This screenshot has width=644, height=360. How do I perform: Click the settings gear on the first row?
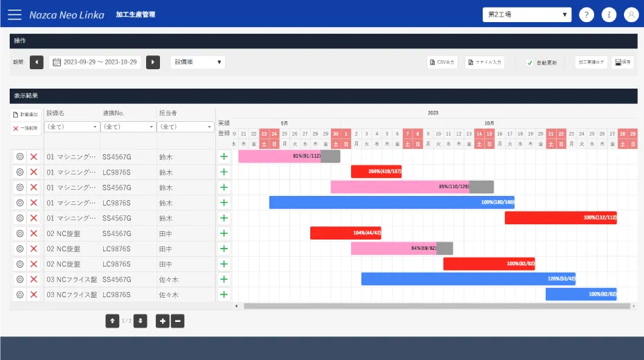pos(19,157)
